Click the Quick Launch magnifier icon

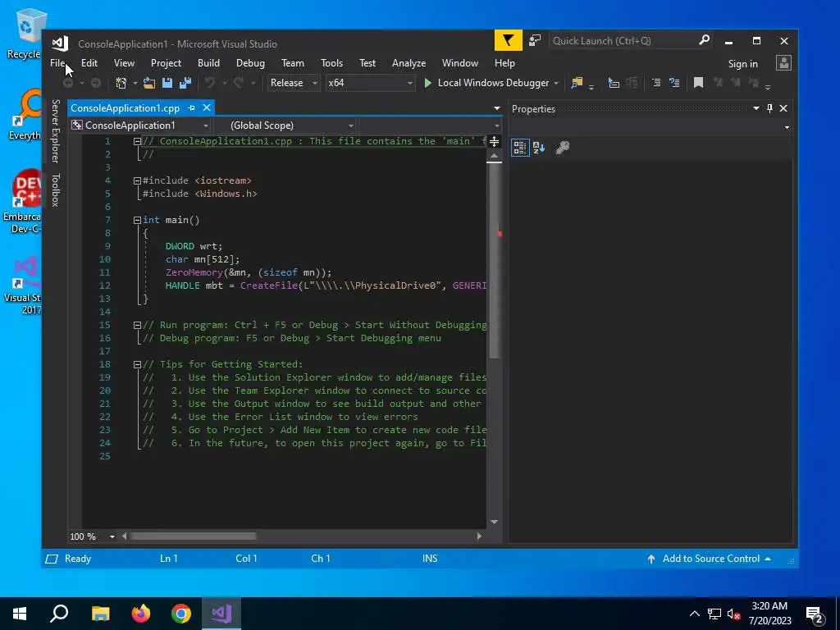click(704, 40)
